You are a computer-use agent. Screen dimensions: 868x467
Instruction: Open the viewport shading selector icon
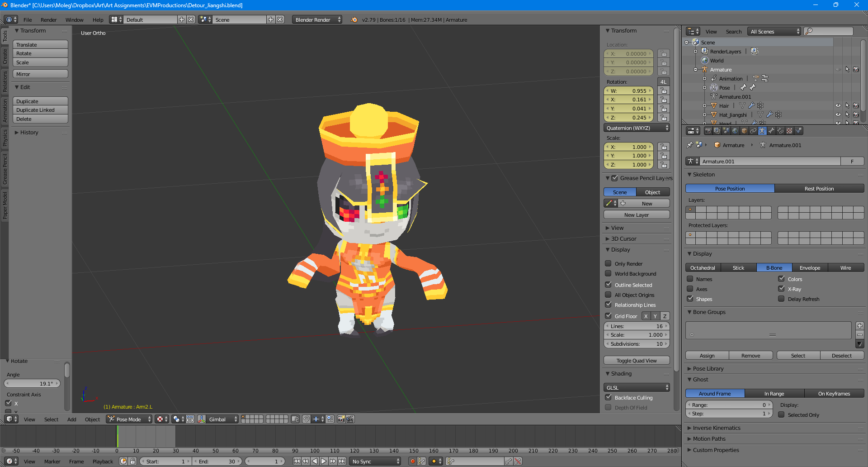tap(161, 419)
